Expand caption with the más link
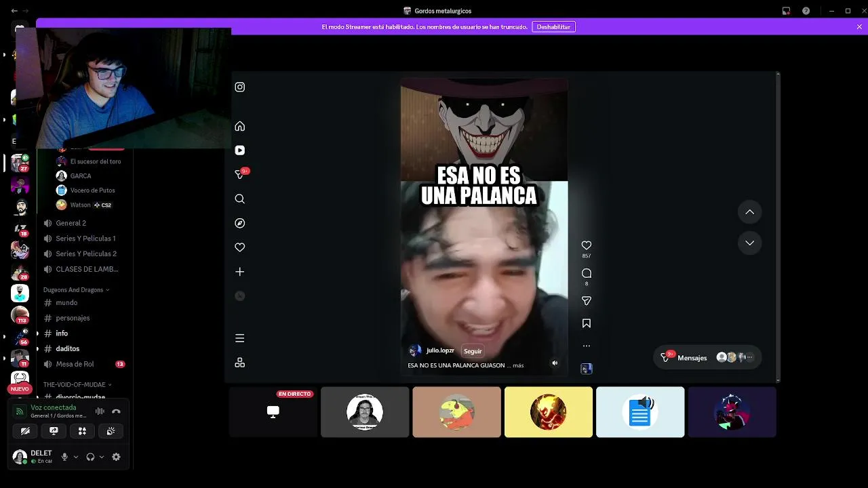 pyautogui.click(x=518, y=365)
